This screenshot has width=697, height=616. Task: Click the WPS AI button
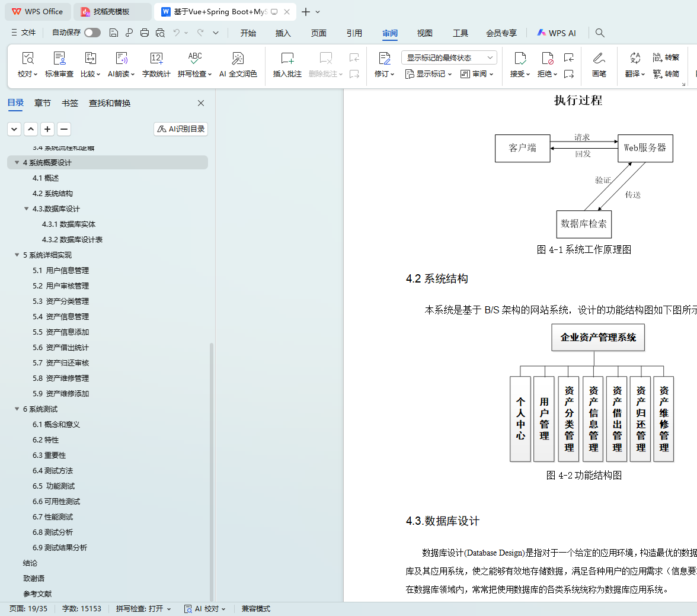(x=557, y=33)
